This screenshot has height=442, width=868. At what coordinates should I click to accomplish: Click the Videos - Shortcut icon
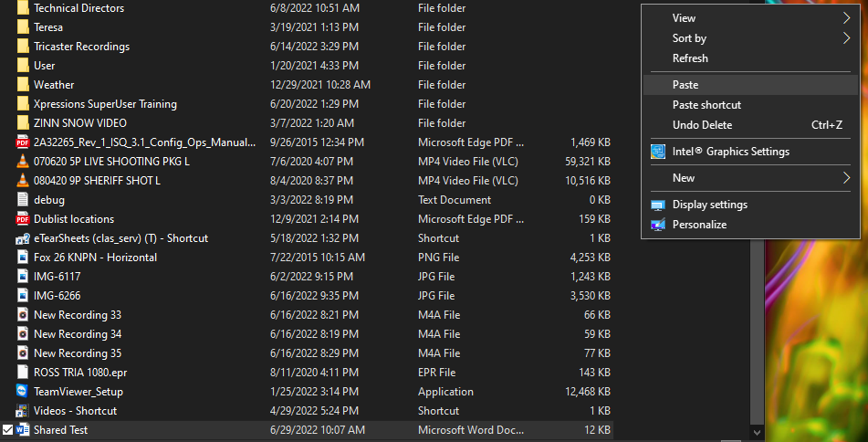tap(23, 411)
